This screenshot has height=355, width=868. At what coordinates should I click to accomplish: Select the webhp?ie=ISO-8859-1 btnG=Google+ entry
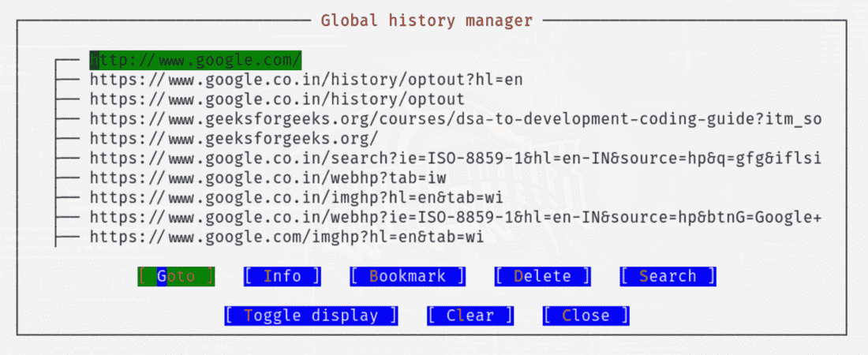tap(455, 218)
